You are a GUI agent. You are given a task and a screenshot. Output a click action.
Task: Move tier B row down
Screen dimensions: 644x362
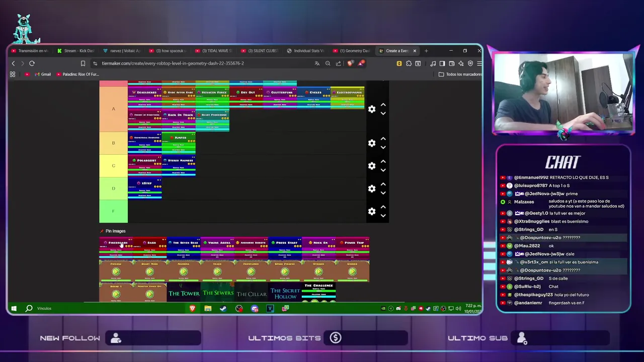point(383,147)
